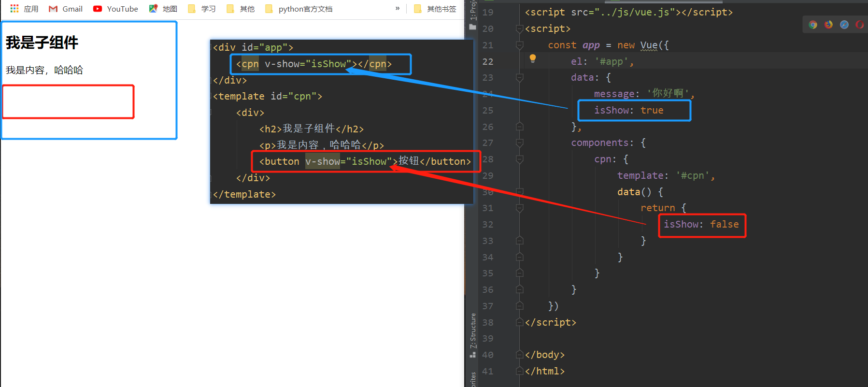Screen dimensions: 868x387
Task: Preview the file in Opera from the editor
Action: (859, 25)
